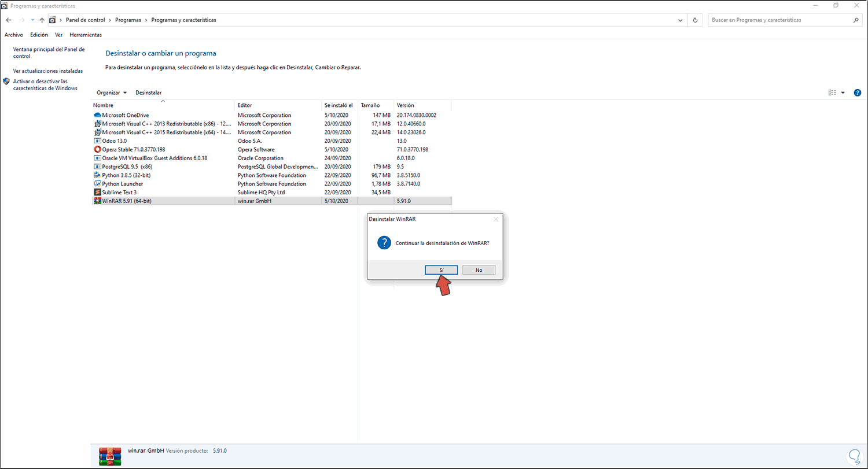Select the Microsoft OneDrive program name

point(125,115)
